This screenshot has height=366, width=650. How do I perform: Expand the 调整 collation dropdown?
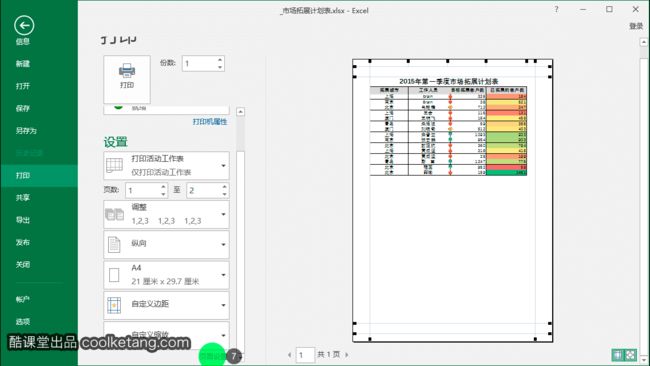pyautogui.click(x=166, y=214)
